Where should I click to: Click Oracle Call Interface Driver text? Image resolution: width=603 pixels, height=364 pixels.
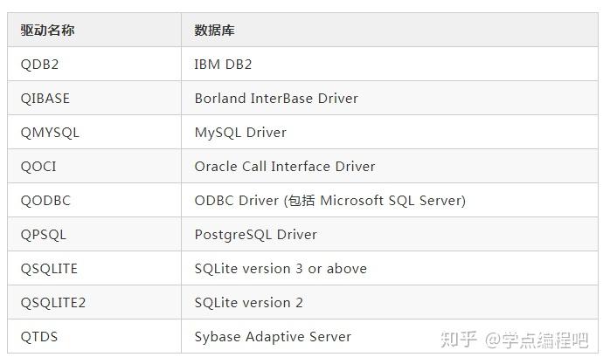click(x=285, y=166)
